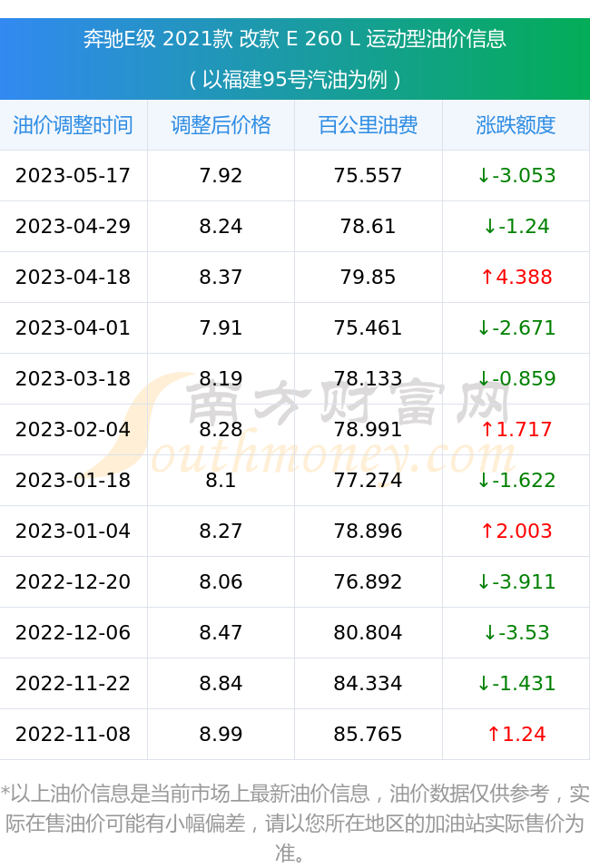This screenshot has width=590, height=868.
Task: Click the red up arrow value 4.388
Action: 516,277
